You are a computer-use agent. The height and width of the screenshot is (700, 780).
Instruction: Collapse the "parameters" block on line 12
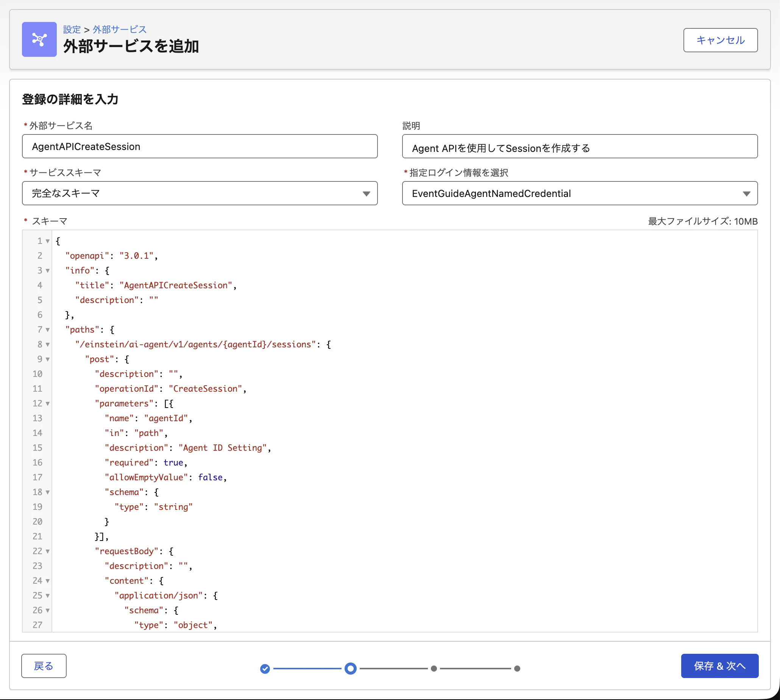tap(48, 404)
